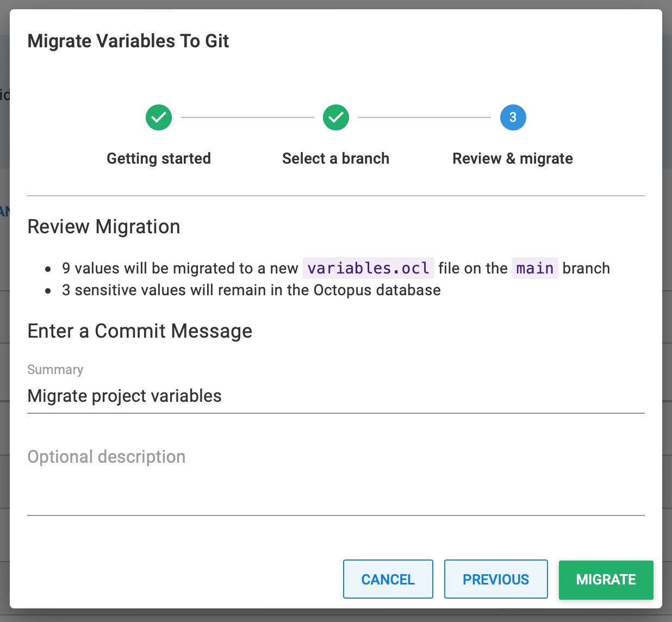
Task: Click the Select a branch checkmark icon
Action: [335, 117]
